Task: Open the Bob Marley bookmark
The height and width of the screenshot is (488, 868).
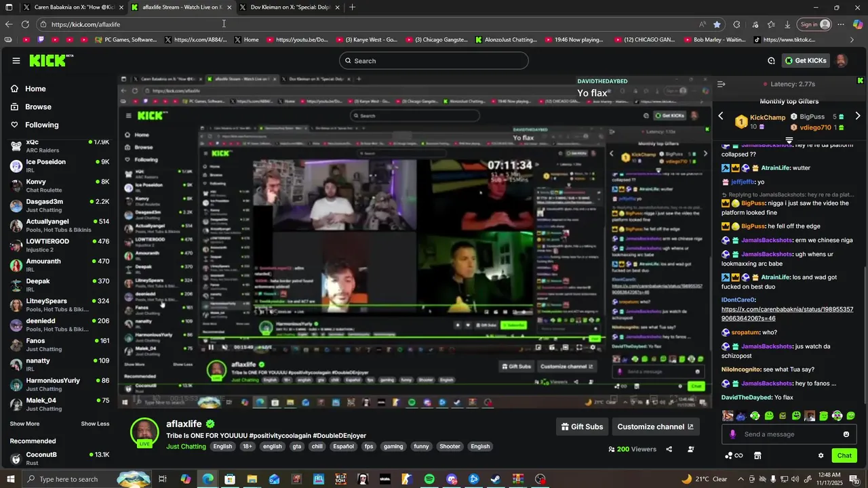Action: point(713,40)
